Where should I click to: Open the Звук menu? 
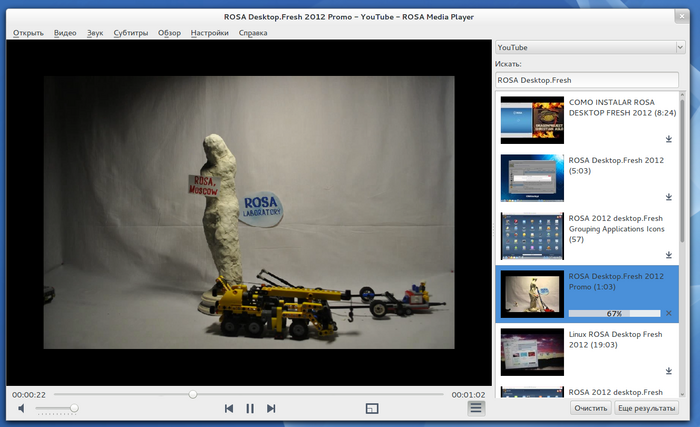click(95, 33)
